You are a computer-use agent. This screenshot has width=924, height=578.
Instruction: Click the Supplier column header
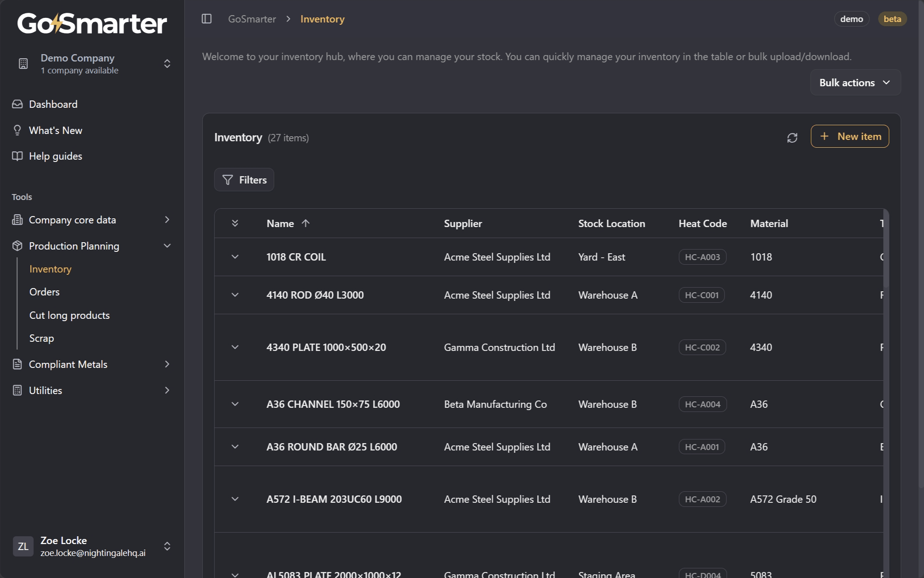tap(463, 223)
